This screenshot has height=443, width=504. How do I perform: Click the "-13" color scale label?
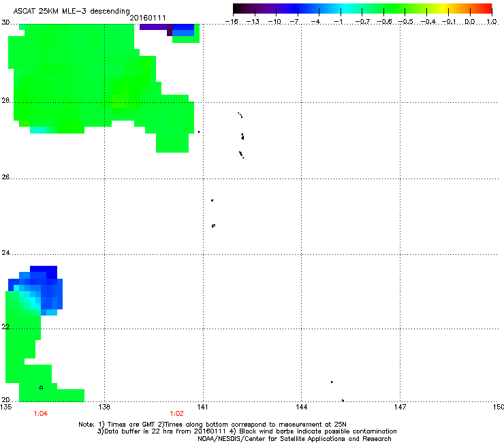pyautogui.click(x=253, y=22)
